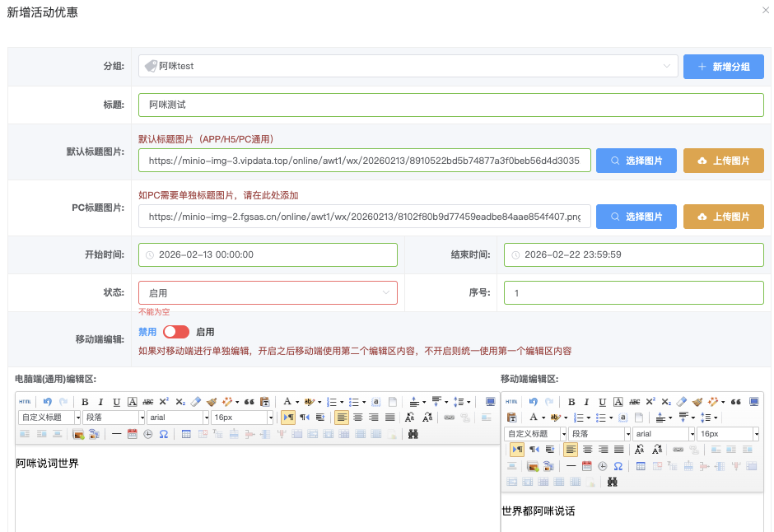Open find and replace binoculars in mobile editor
774x532 pixels.
tap(612, 481)
